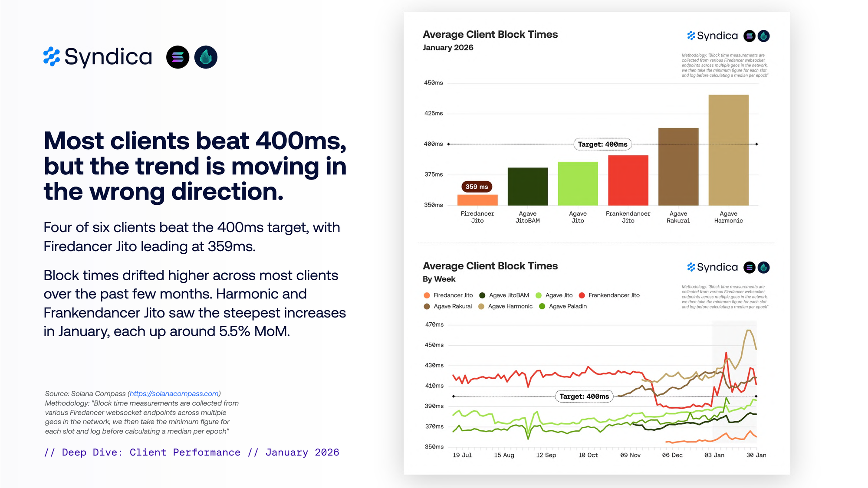Click the Syndica logo in the By Week chart
This screenshot has width=868, height=488.
(712, 267)
